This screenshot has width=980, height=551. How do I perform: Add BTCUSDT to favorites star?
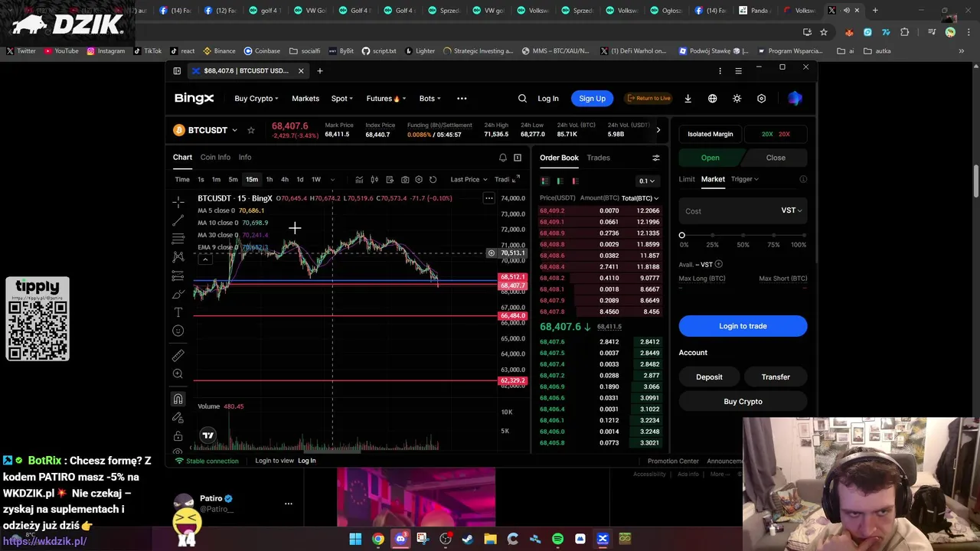(250, 130)
